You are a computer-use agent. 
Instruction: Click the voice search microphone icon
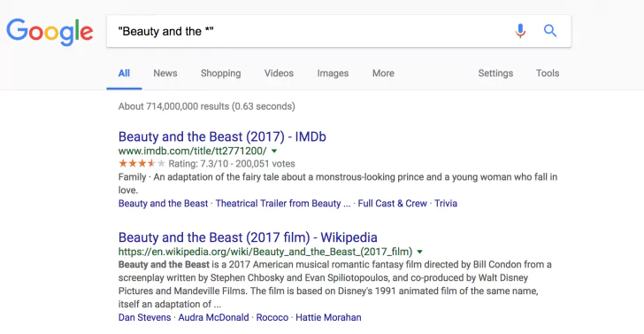(520, 31)
